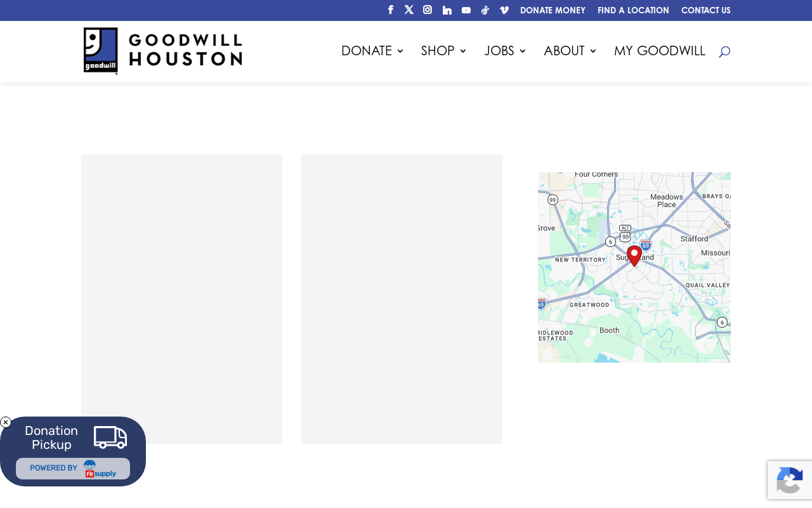Click the Four Corners map label
The image size is (812, 508).
[596, 175]
